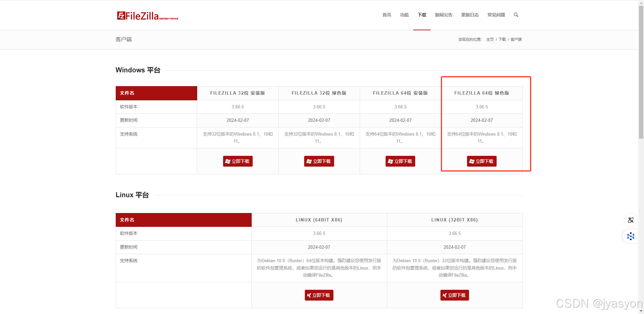The height and width of the screenshot is (314, 644).
Task: Click the scrollbar down arrow
Action: tap(641, 311)
